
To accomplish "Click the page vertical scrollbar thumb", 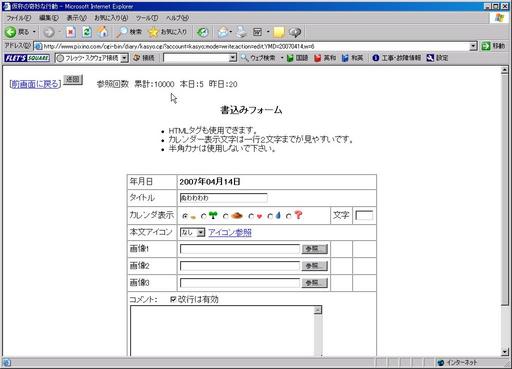I will pyautogui.click(x=504, y=188).
